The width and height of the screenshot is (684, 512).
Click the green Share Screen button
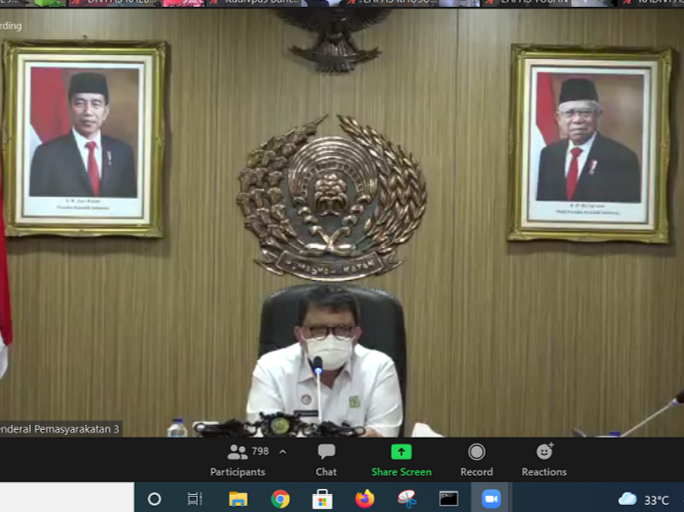point(401,460)
